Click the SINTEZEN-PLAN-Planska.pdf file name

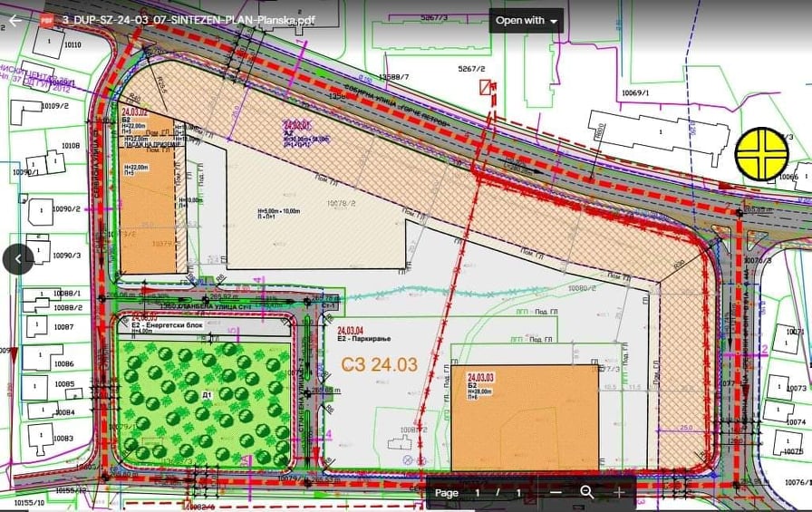[188, 20]
